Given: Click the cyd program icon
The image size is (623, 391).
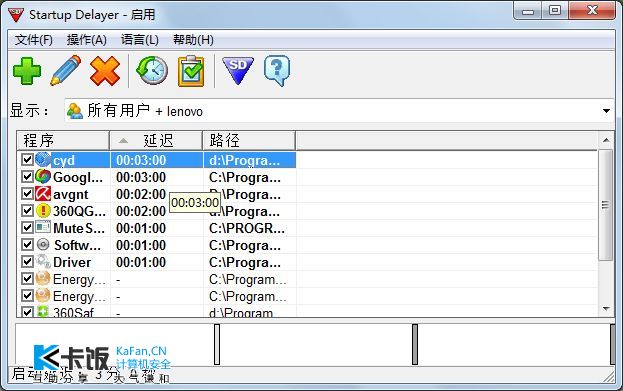Looking at the screenshot, I should (x=43, y=160).
